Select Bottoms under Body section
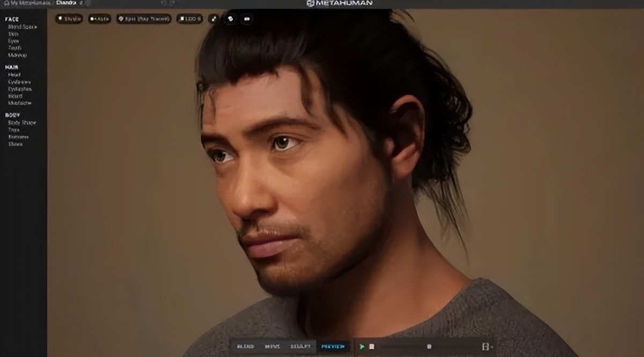Viewport: 644px width, 357px height. pos(18,137)
